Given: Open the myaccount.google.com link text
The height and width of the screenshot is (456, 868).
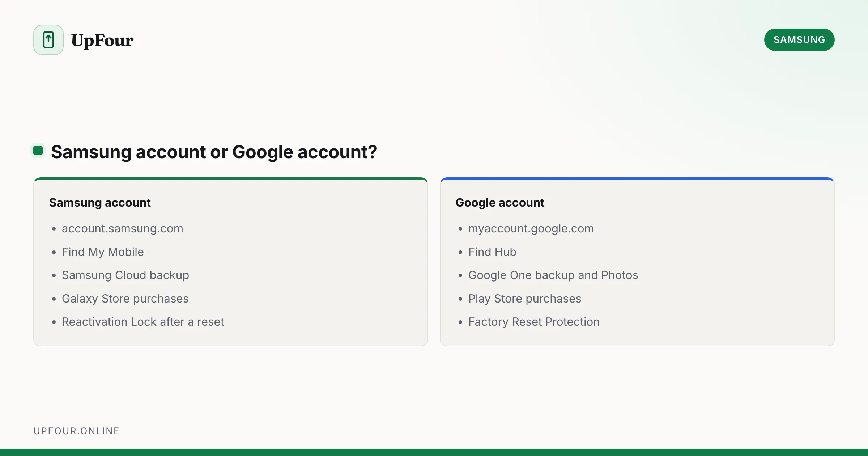Looking at the screenshot, I should pos(531,228).
